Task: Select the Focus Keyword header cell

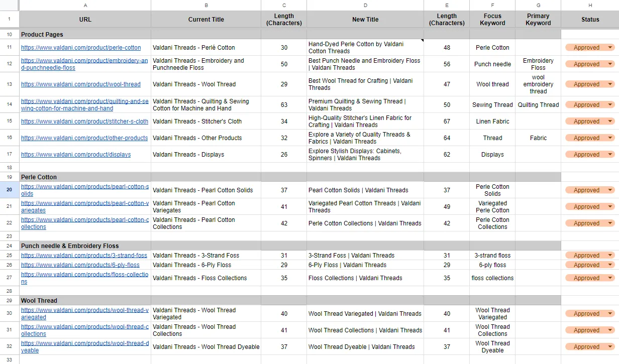Action: coord(492,20)
